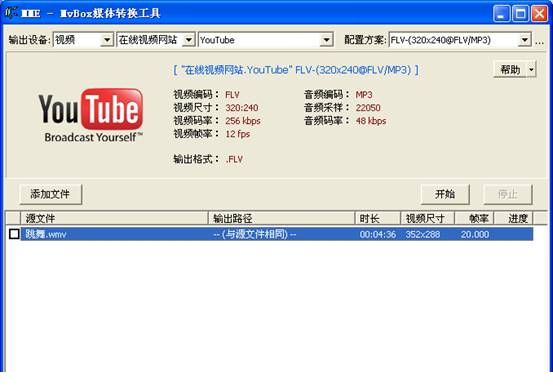Click the 20.000 frame rate cell
This screenshot has width=553, height=386.
point(475,234)
